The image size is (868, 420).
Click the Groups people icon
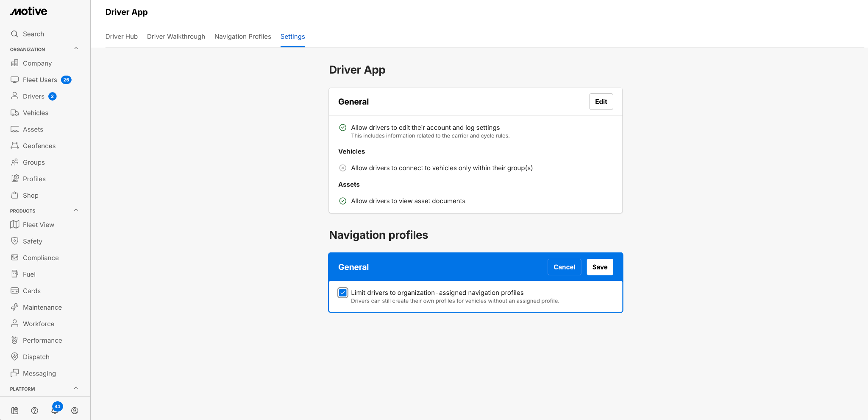pyautogui.click(x=14, y=162)
